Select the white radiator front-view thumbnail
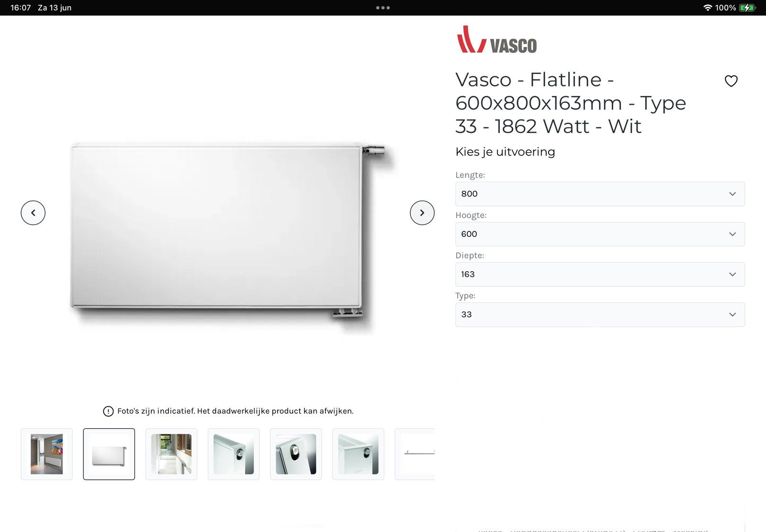 click(x=109, y=454)
